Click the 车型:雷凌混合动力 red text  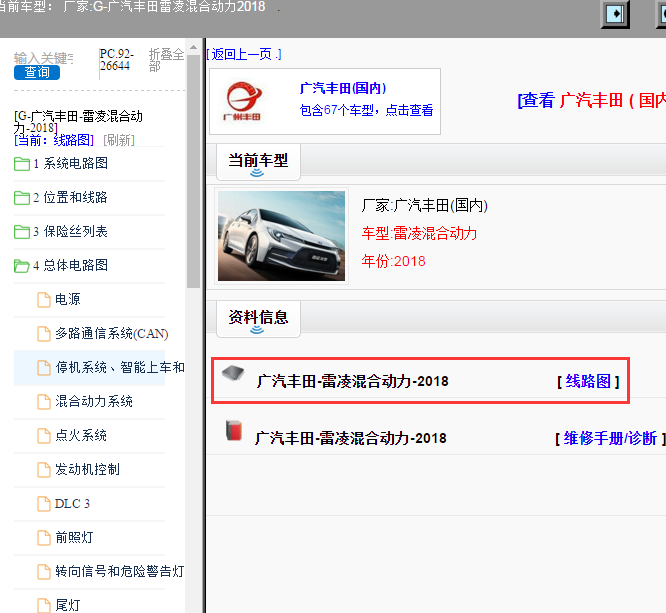(x=419, y=233)
